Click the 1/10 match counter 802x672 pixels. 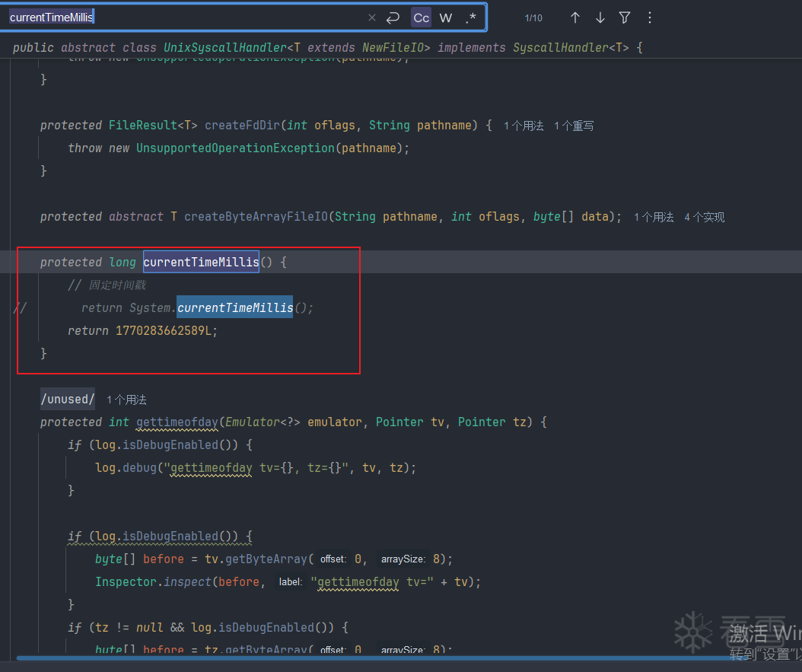point(533,18)
